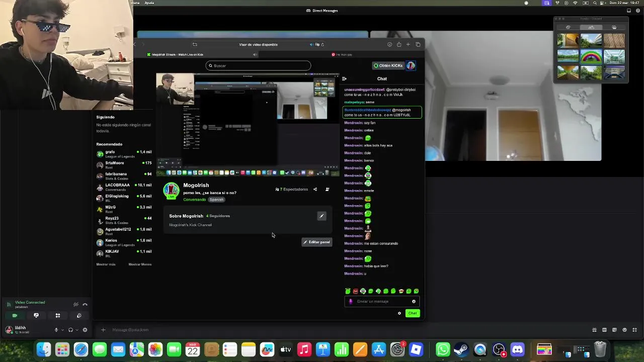Image resolution: width=644 pixels, height=362 pixels.
Task: Open SrtaMoore recommended channel
Action: [x=124, y=165]
